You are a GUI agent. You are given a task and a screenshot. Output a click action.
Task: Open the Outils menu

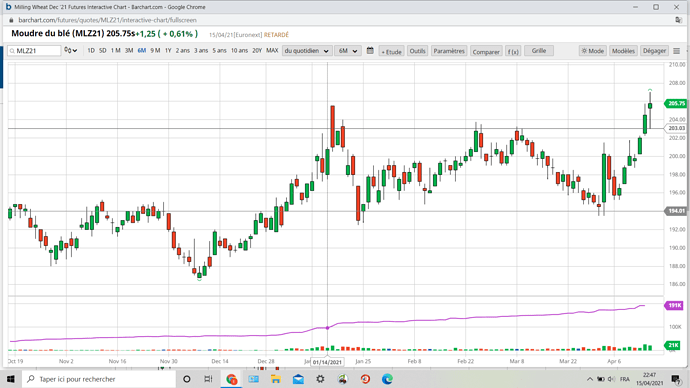(418, 51)
